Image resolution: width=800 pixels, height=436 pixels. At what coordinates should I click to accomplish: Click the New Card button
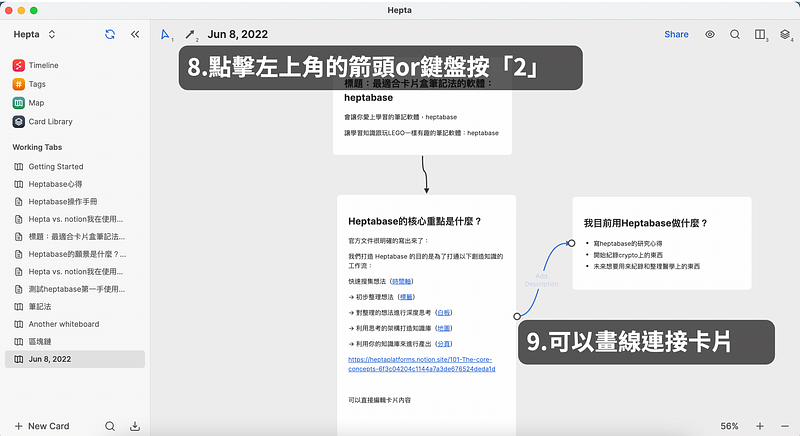(x=42, y=426)
